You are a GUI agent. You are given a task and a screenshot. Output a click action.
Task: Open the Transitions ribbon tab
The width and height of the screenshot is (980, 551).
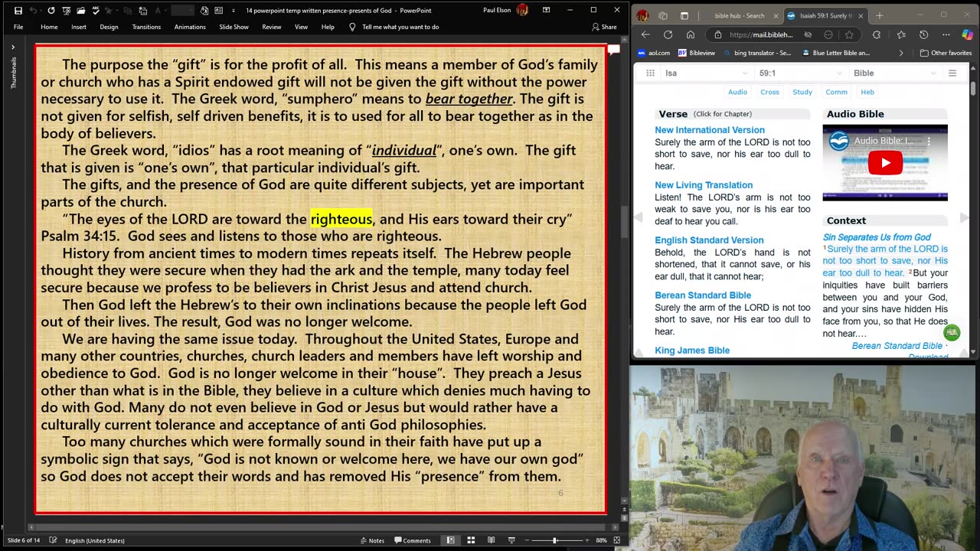[146, 27]
